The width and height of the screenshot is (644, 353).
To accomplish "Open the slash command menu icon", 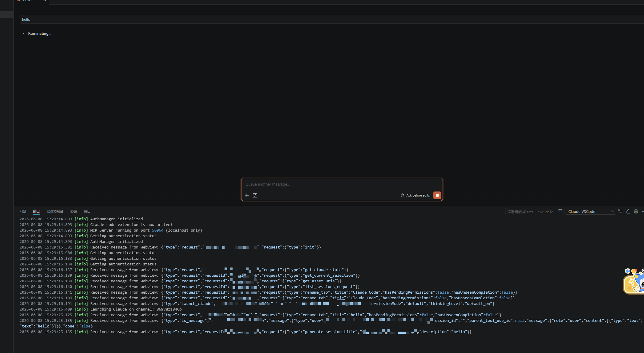I will [255, 195].
